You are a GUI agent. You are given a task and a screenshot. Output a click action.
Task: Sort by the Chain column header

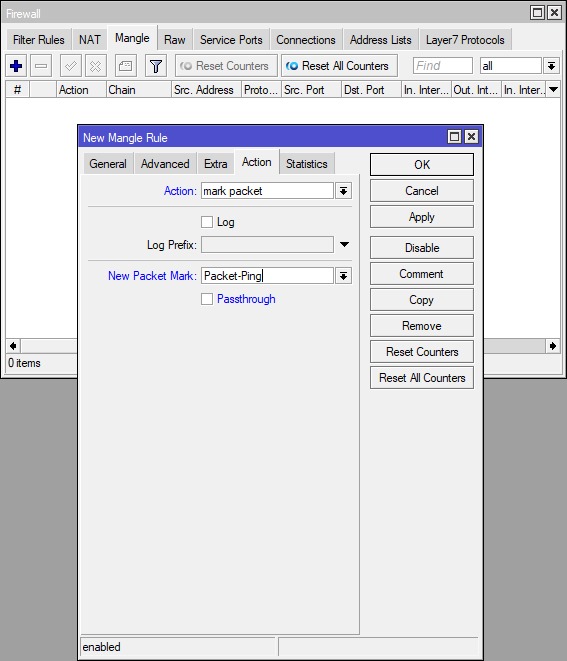pos(139,89)
